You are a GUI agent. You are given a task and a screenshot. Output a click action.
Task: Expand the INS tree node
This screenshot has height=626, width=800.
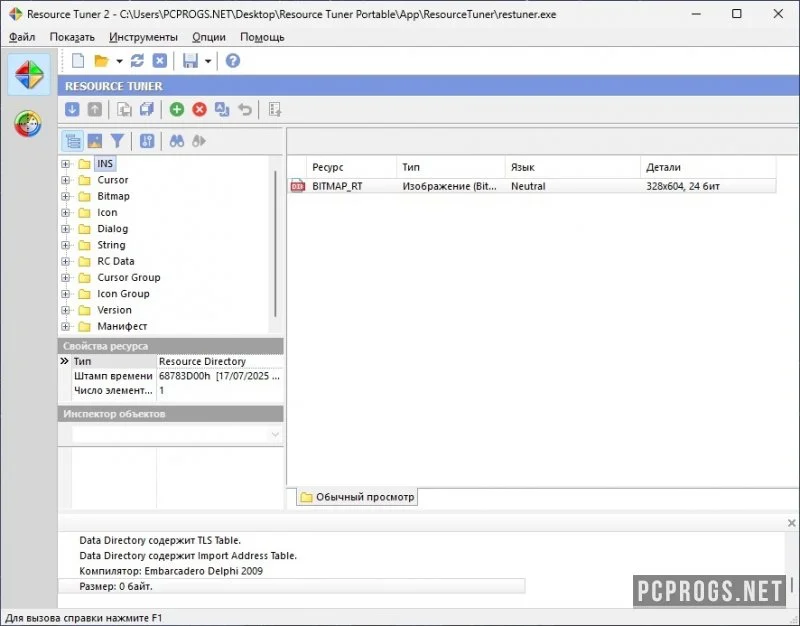(65, 164)
